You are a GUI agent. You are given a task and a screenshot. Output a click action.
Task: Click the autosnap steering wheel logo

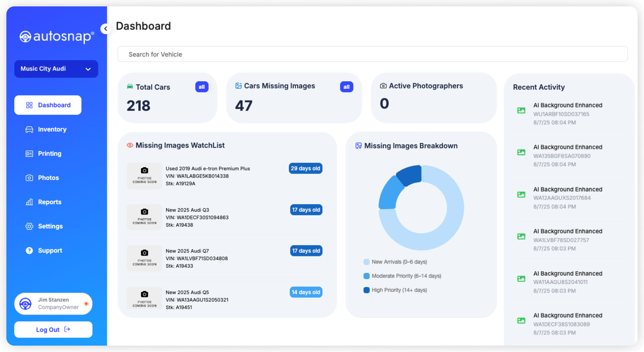(x=26, y=37)
